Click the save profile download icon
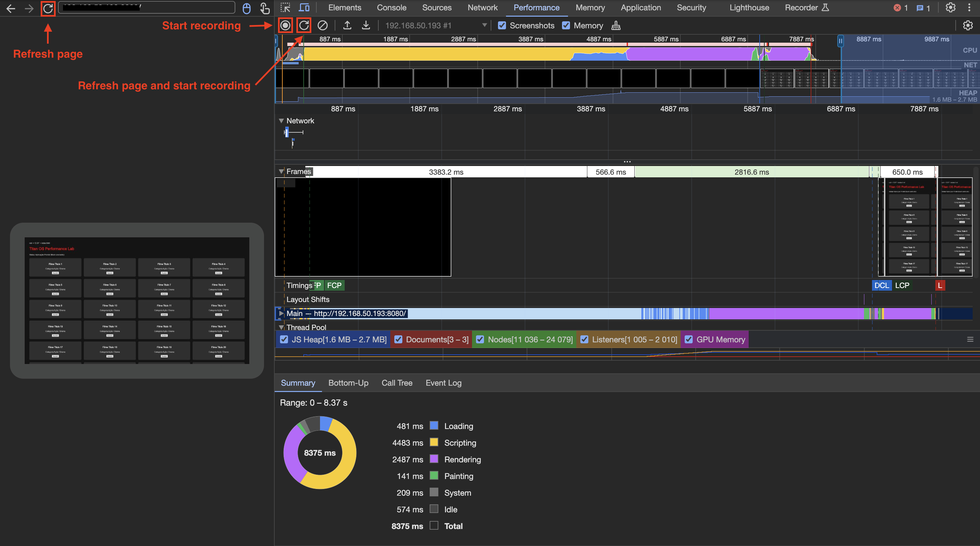 (x=366, y=25)
